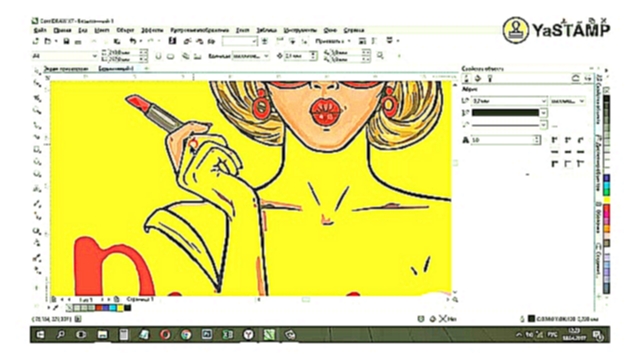Screen dimensions: 640x360
Task: Select the Outline tab in the properties docker
Action: (x=467, y=78)
